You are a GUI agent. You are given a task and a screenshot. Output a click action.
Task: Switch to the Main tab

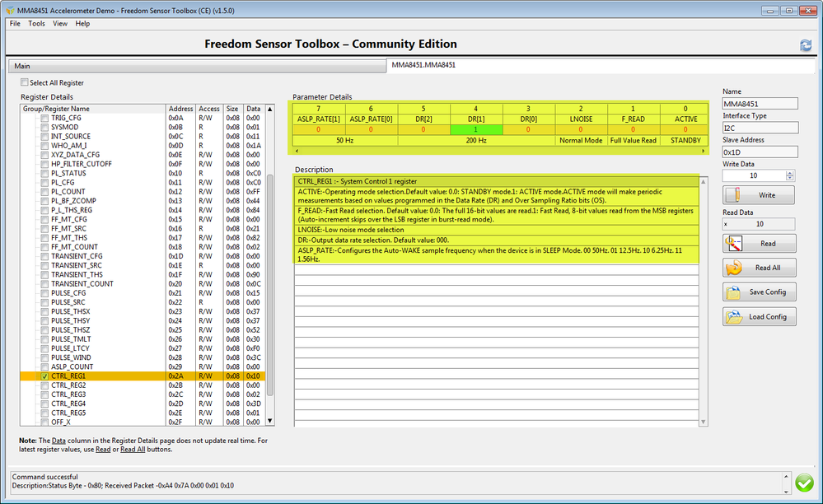[x=198, y=66]
